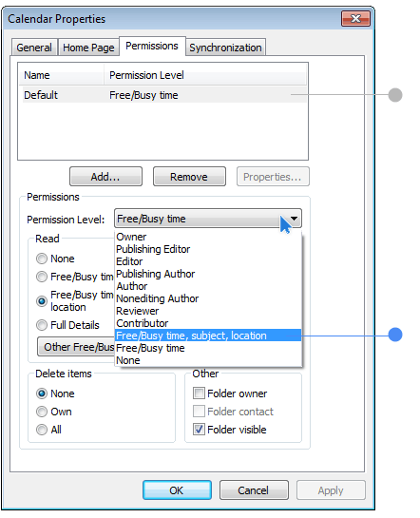Choose Full Details read option
The height and width of the screenshot is (518, 420).
(x=42, y=325)
